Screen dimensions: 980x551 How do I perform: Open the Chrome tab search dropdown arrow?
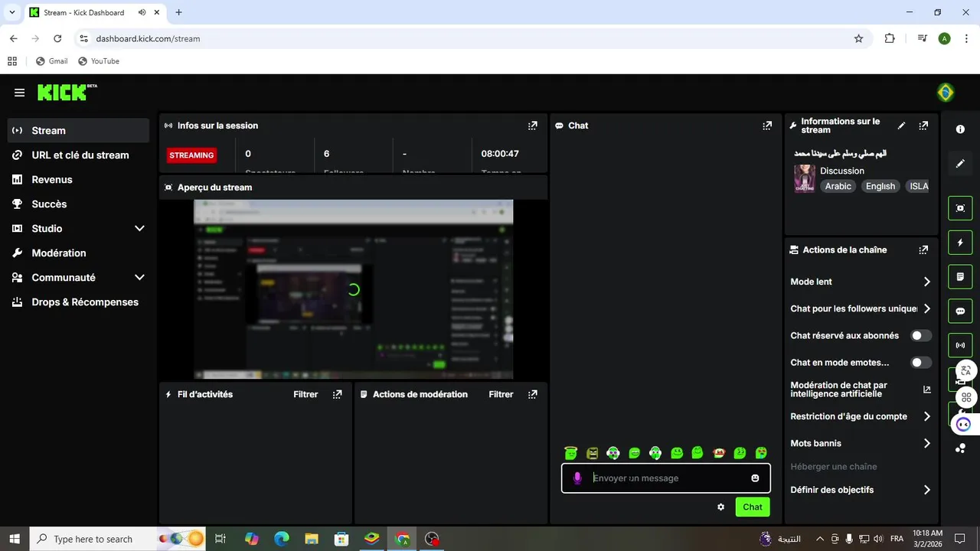(11, 12)
